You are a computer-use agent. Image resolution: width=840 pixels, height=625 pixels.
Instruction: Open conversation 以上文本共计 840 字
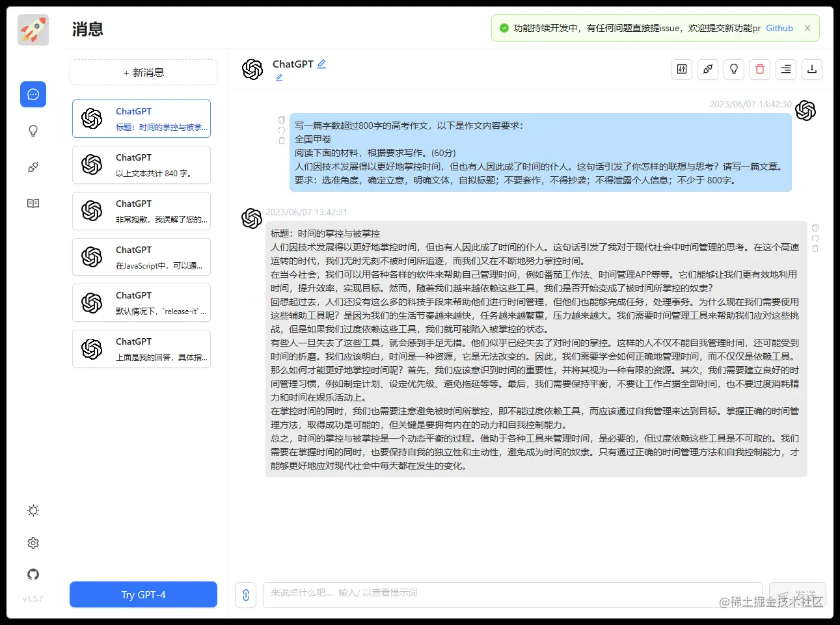pyautogui.click(x=142, y=165)
